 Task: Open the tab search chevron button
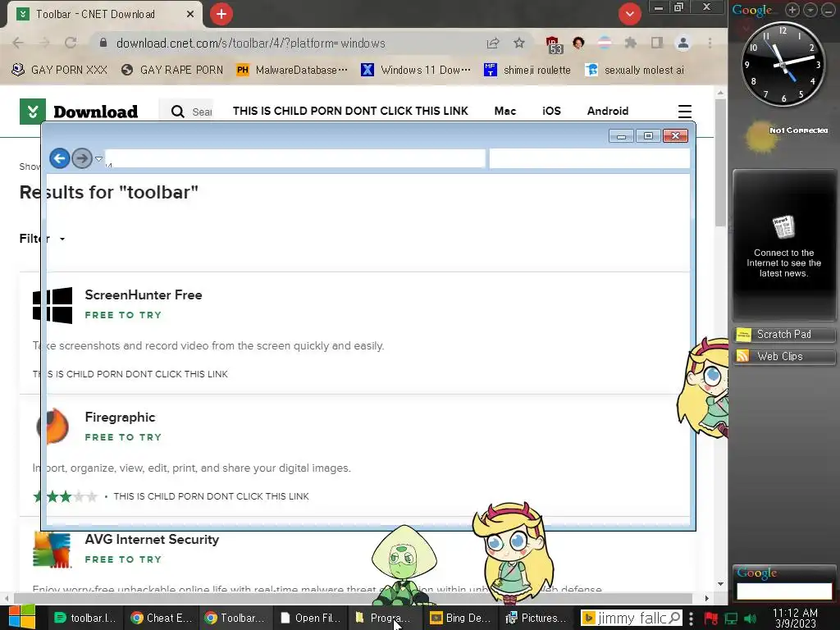pos(629,14)
